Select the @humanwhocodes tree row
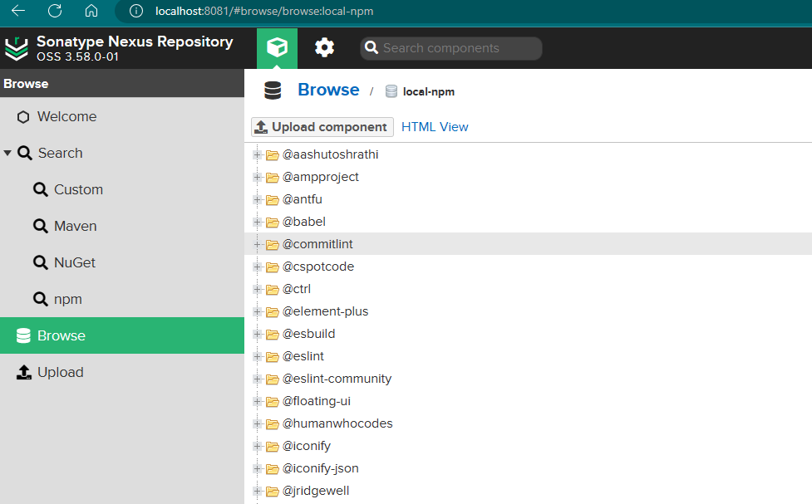812x504 pixels. click(x=529, y=423)
